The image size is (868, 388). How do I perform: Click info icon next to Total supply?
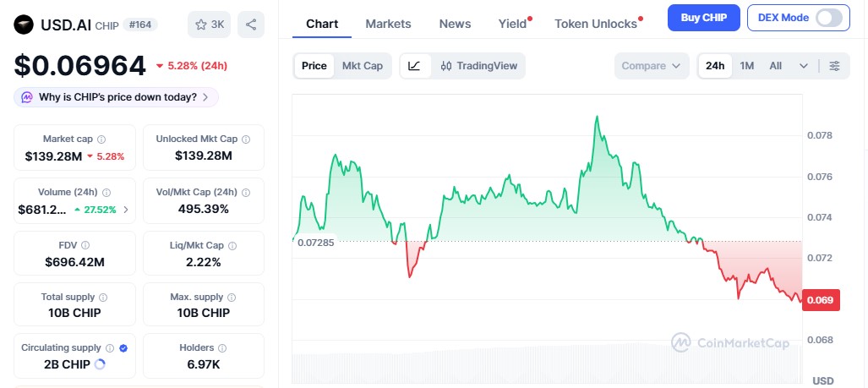(x=103, y=298)
